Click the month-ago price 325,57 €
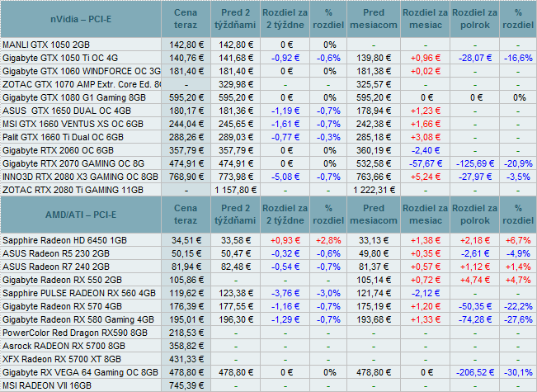This screenshot has width=537, height=392. [x=374, y=84]
